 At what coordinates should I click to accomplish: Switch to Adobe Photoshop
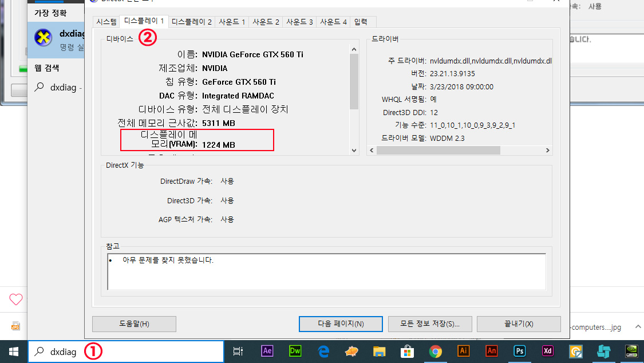tap(520, 351)
